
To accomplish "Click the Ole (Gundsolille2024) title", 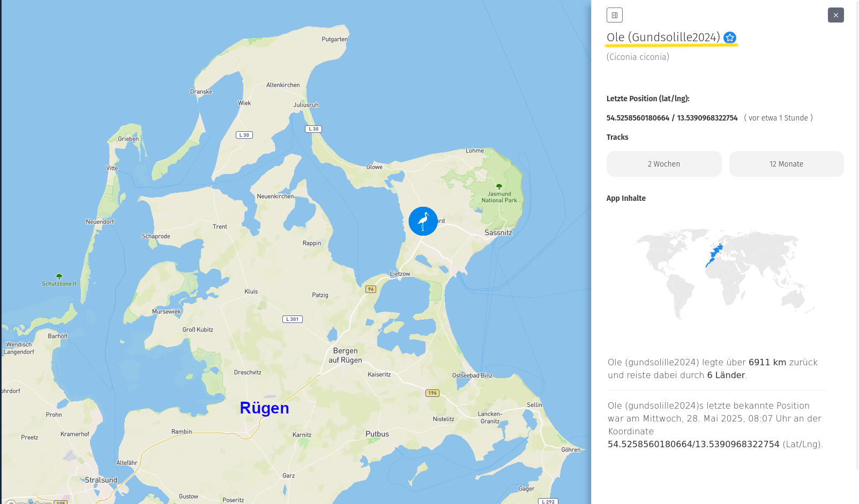I will coord(663,37).
